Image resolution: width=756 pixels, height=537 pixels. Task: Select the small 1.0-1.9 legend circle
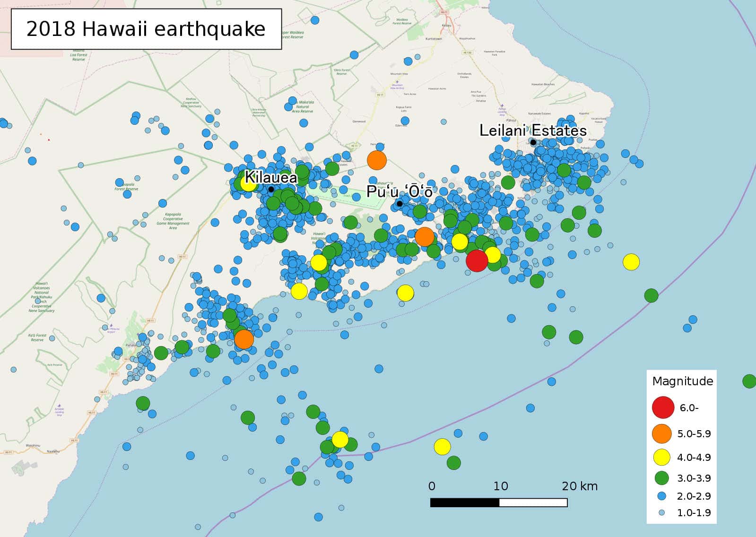pos(661,512)
